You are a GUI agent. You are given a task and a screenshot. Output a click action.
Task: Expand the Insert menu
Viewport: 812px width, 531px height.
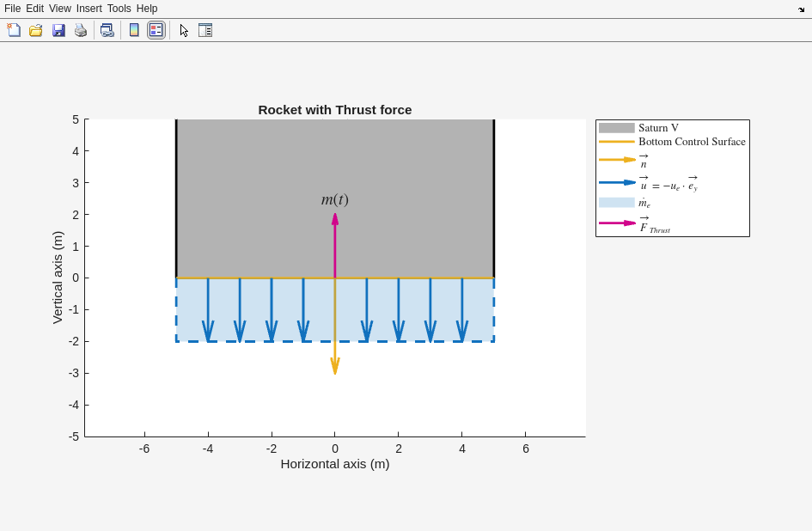coord(89,9)
